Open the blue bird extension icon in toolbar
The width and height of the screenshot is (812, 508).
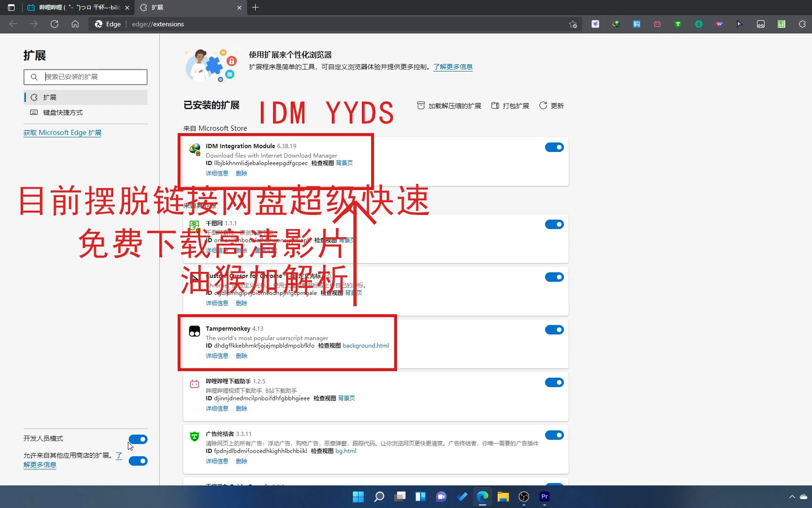tap(595, 24)
